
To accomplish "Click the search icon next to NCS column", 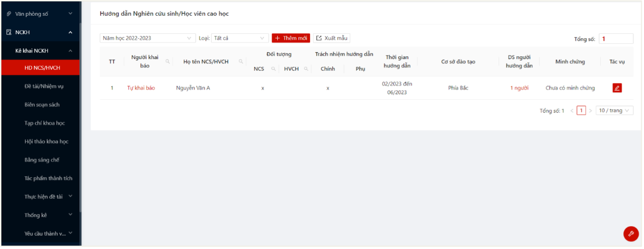I will (273, 69).
